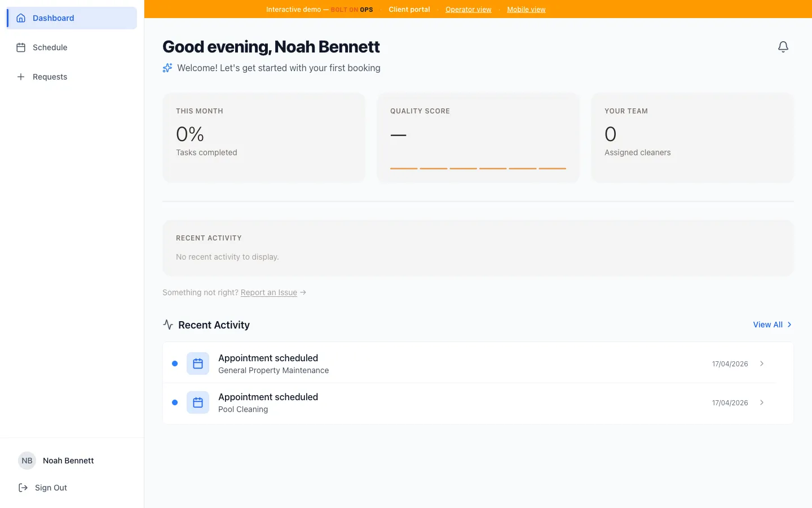Image resolution: width=812 pixels, height=508 pixels.
Task: Click the Schedule calendar icon
Action: pyautogui.click(x=21, y=47)
